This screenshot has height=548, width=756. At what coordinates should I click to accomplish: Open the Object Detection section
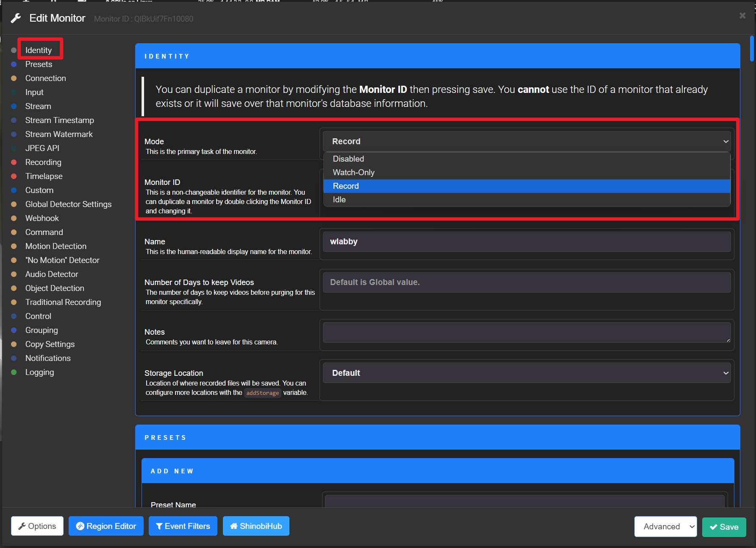coord(55,288)
